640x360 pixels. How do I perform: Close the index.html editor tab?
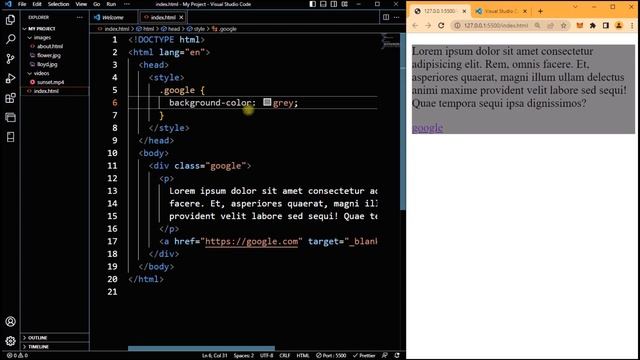coord(181,17)
